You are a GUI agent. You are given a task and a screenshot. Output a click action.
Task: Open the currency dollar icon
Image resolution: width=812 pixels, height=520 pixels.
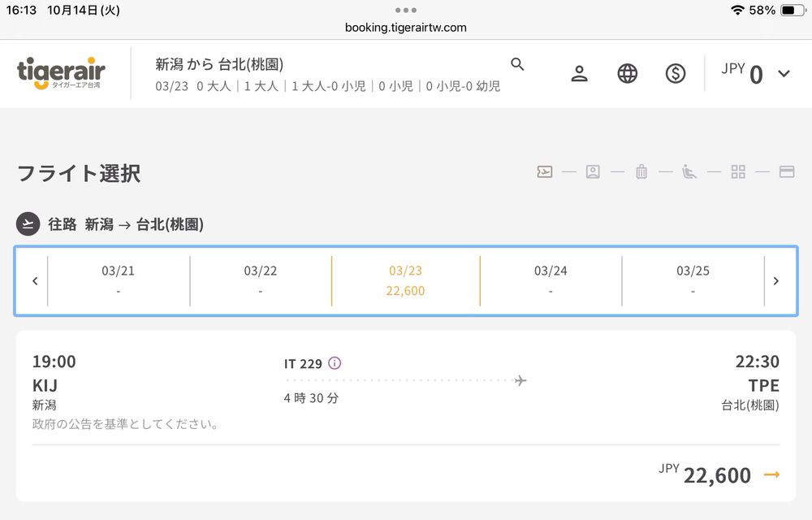676,74
